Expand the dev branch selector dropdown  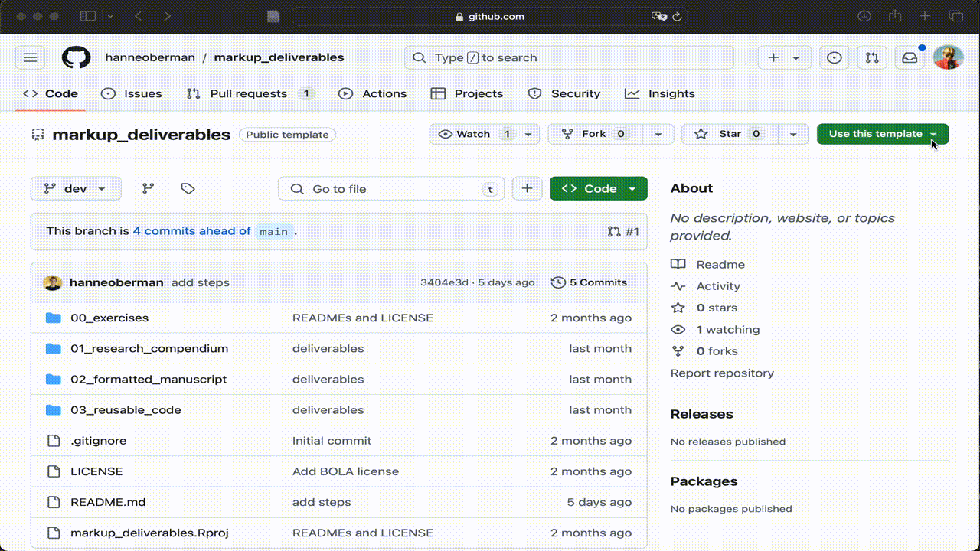[76, 188]
